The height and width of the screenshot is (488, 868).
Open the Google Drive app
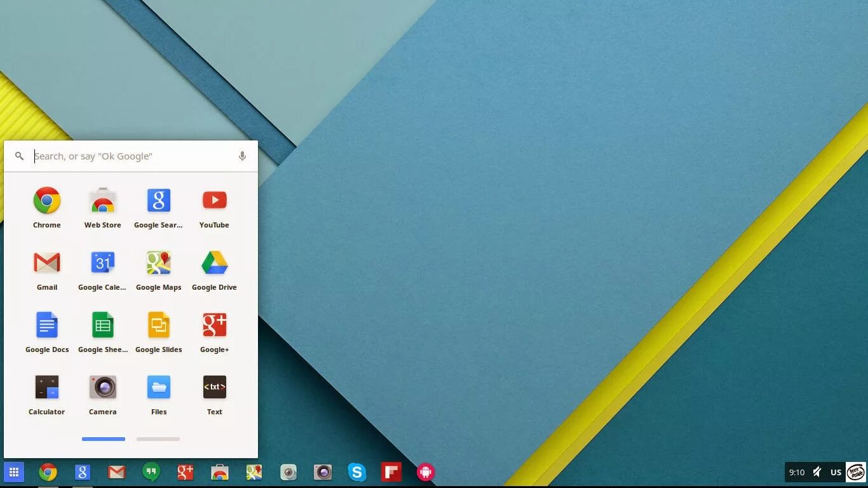click(x=215, y=262)
